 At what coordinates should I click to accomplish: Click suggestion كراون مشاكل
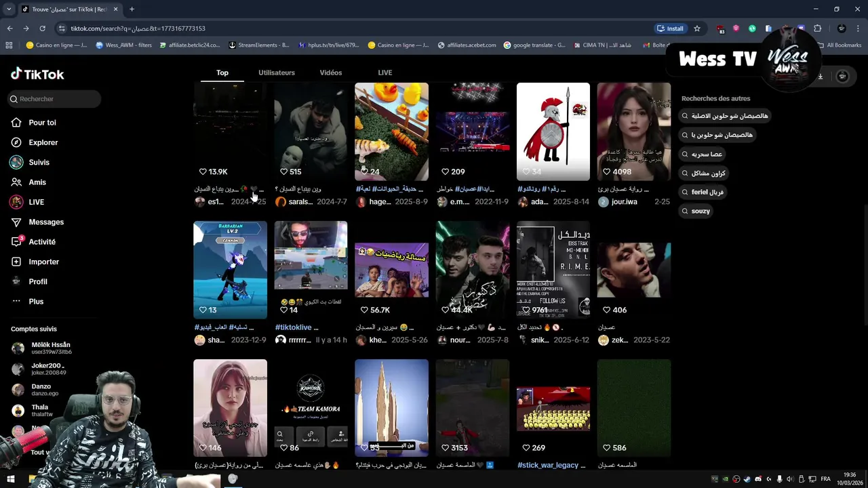(x=703, y=173)
